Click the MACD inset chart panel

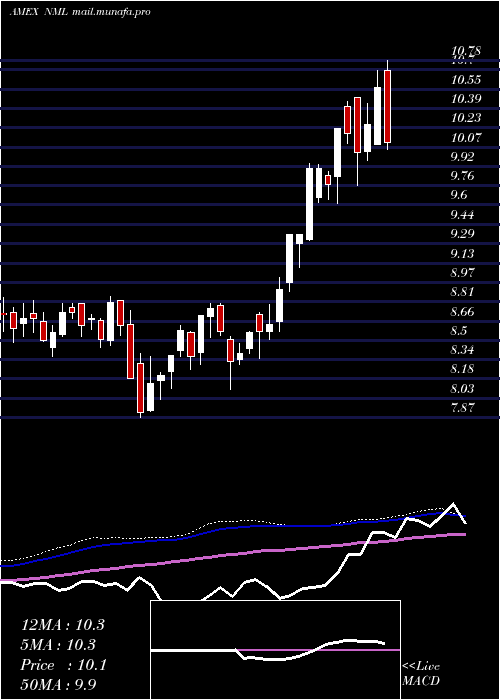(x=275, y=650)
